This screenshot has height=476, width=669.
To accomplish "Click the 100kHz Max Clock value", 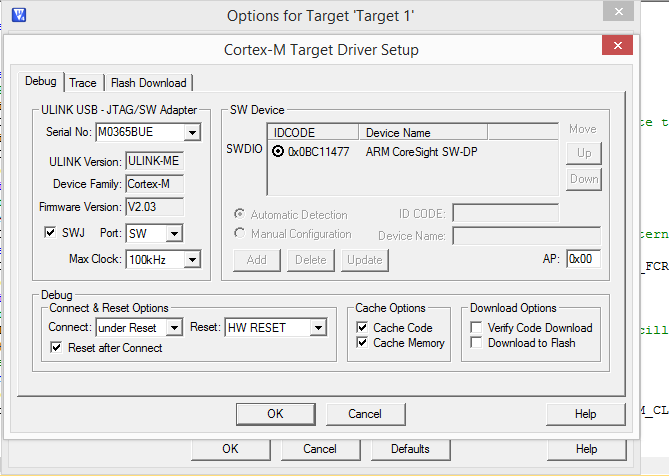I will point(148,260).
